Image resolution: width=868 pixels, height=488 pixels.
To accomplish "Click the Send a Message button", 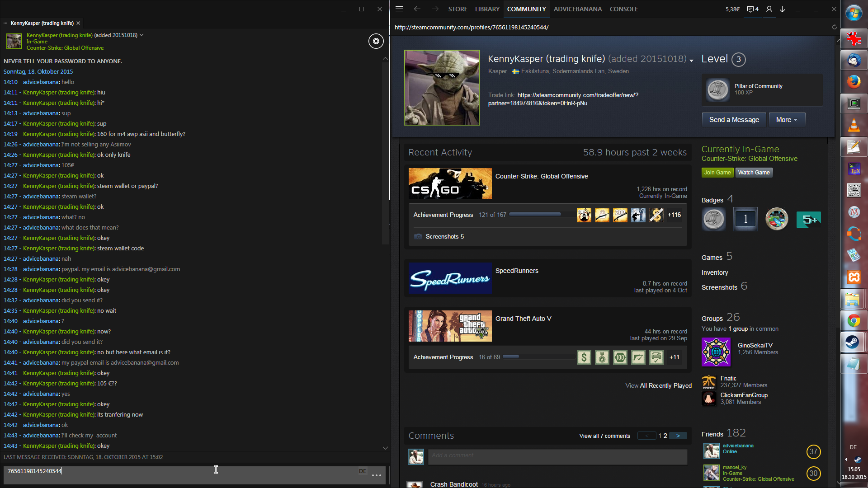I will pos(734,120).
